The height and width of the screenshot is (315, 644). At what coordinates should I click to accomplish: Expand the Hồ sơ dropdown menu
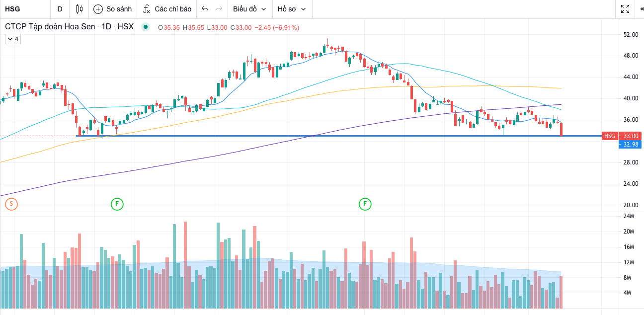pos(292,9)
